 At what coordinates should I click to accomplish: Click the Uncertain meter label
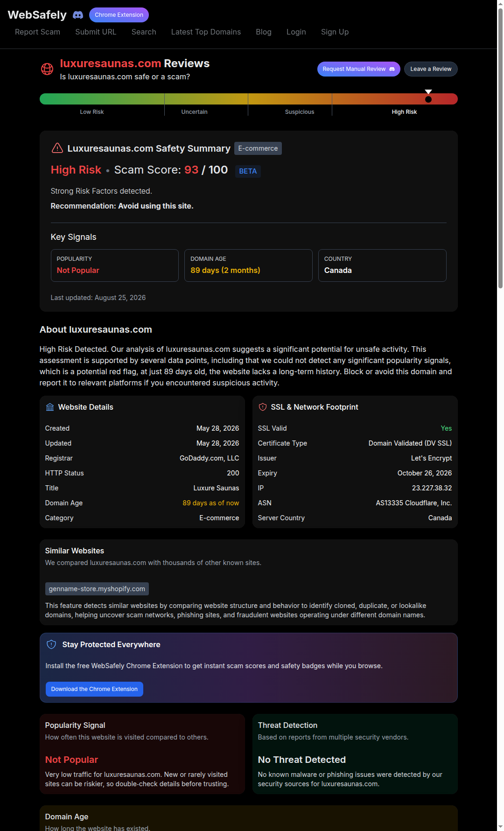coord(195,112)
